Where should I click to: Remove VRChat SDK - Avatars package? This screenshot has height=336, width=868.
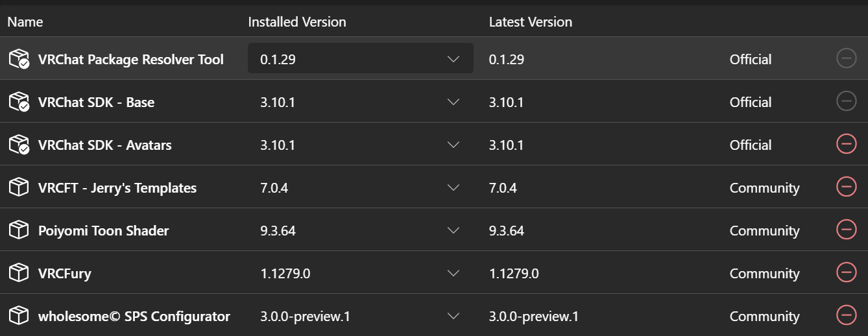(846, 144)
